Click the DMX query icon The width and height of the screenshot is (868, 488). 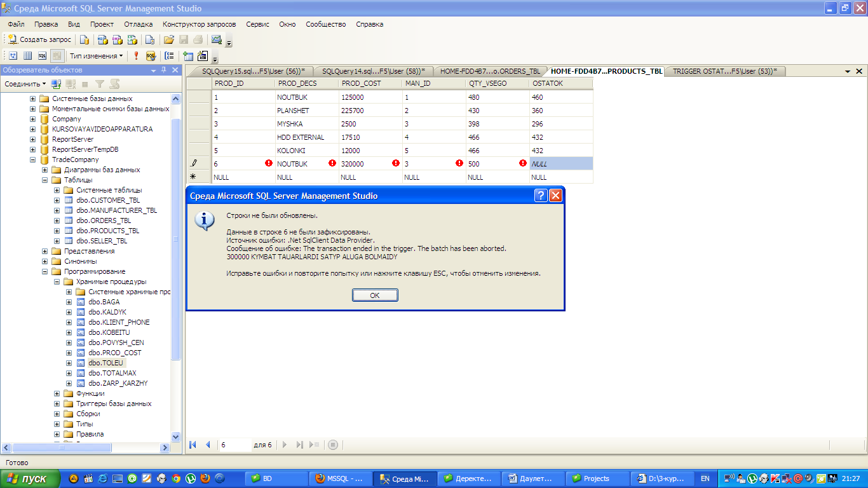(118, 39)
